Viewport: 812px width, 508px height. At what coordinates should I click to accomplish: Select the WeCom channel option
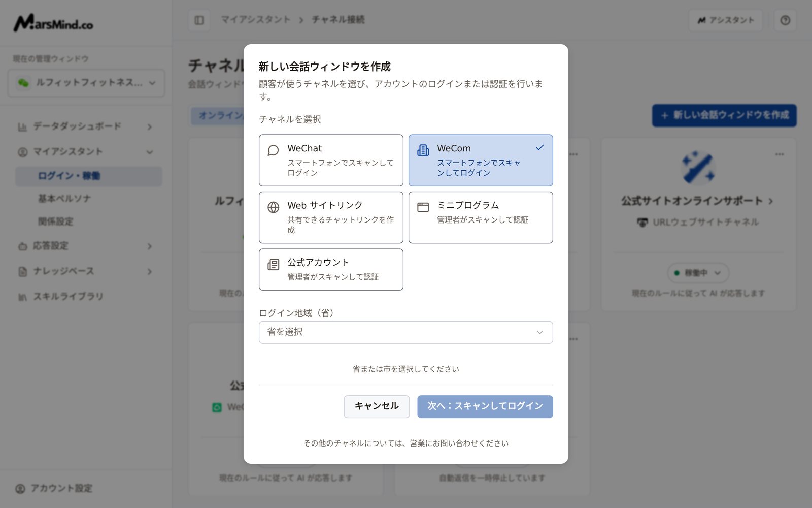(481, 160)
